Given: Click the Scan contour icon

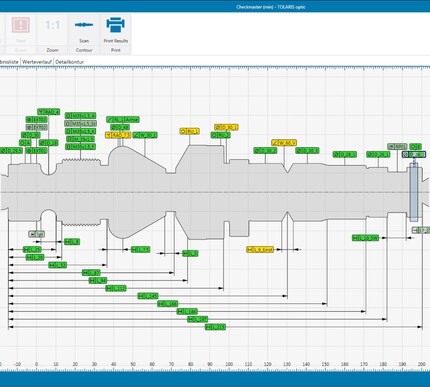Looking at the screenshot, I should pyautogui.click(x=84, y=25).
